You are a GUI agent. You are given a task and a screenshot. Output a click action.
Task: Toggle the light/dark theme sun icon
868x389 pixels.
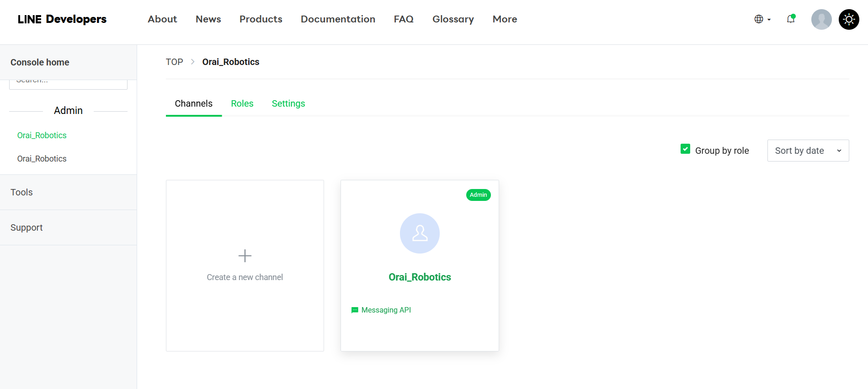coord(849,20)
